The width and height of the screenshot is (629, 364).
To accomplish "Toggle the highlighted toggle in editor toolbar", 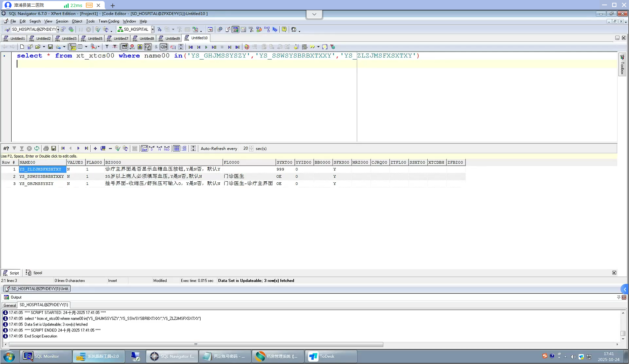I will (x=72, y=47).
